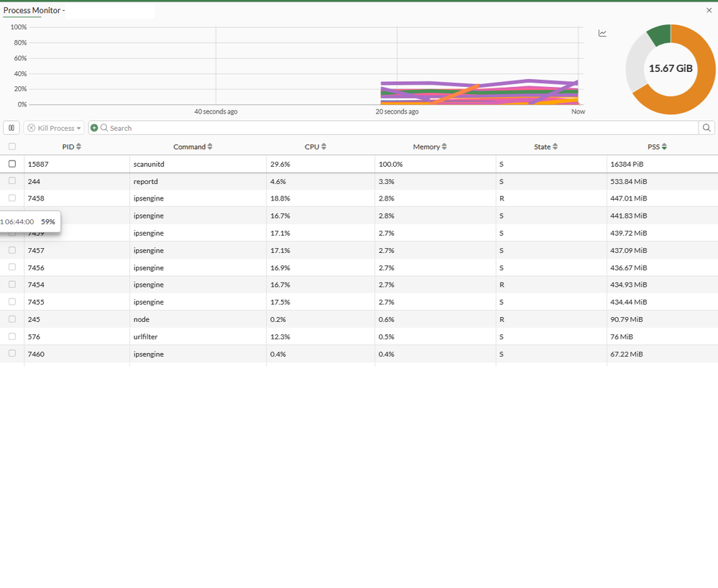Click the 76 MiB PSS value

pos(622,336)
